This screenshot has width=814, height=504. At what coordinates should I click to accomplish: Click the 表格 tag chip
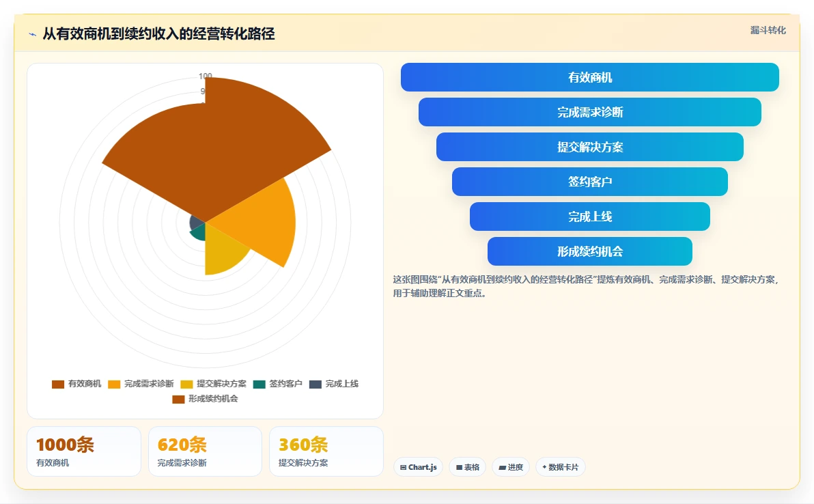467,467
